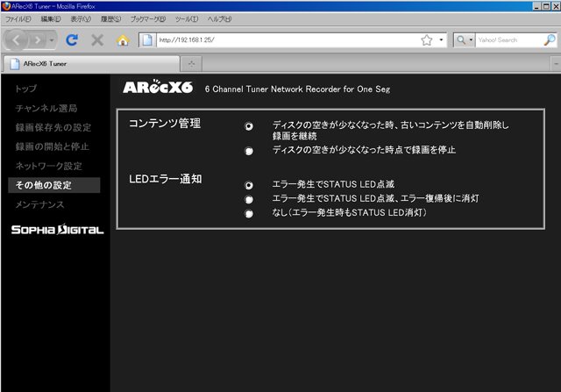Select なし (STATUS LED消灯) option
The image size is (561, 392).
249,214
